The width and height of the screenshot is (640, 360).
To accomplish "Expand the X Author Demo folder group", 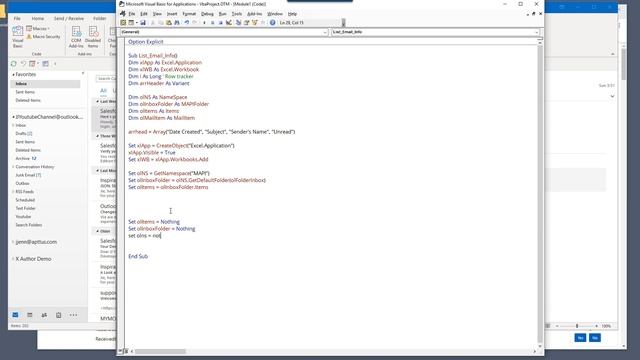I will pyautogui.click(x=13, y=259).
